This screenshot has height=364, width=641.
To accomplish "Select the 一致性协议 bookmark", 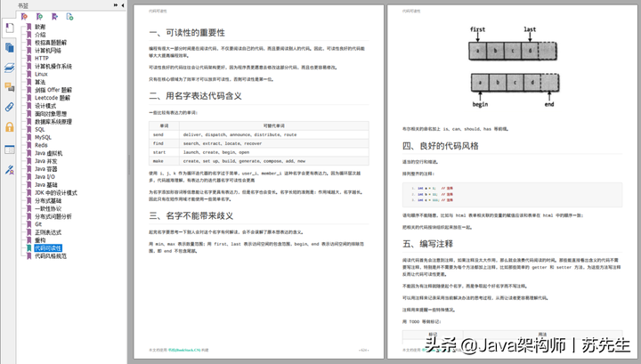I will tap(48, 209).
